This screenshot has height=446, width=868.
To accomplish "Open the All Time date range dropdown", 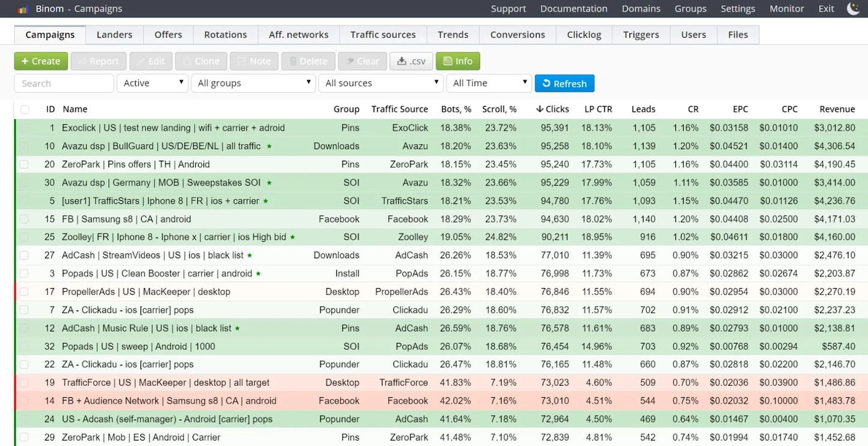I will point(489,84).
